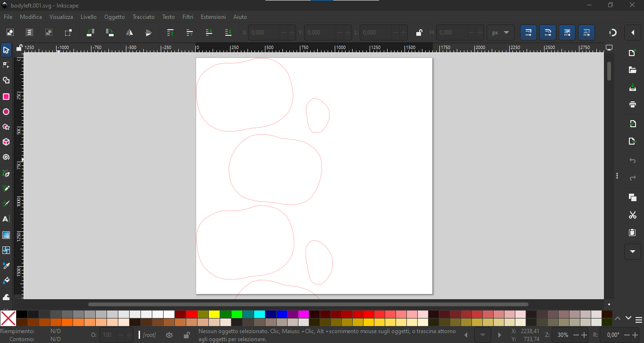Open the Estensioni menu
The height and width of the screenshot is (343, 644).
(213, 17)
